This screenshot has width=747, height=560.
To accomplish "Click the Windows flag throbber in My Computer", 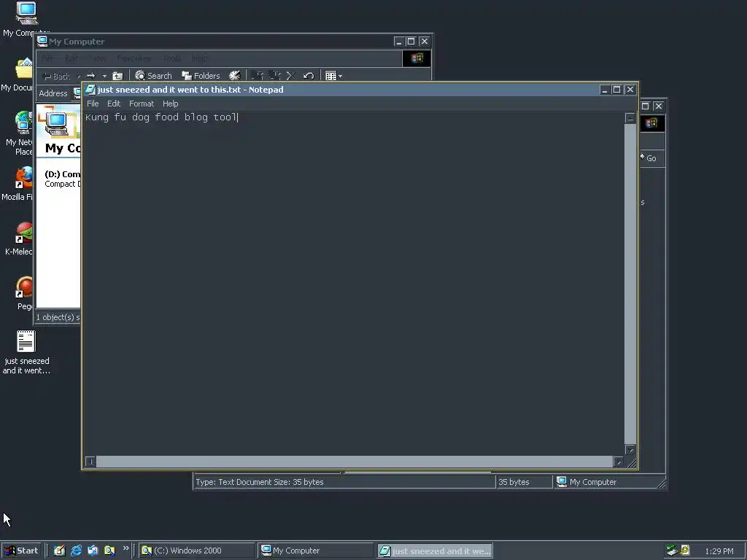I will (x=417, y=58).
